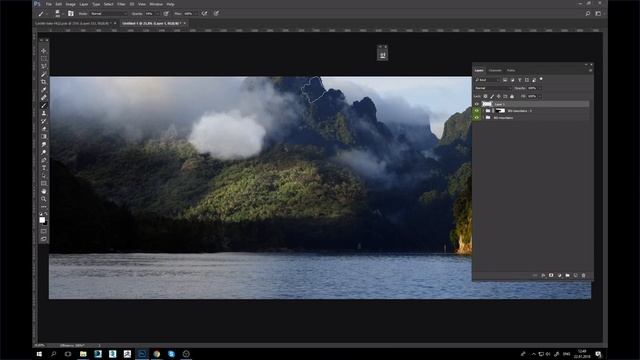Open the foreground color picker swatch
640x360 pixels.
[42, 220]
